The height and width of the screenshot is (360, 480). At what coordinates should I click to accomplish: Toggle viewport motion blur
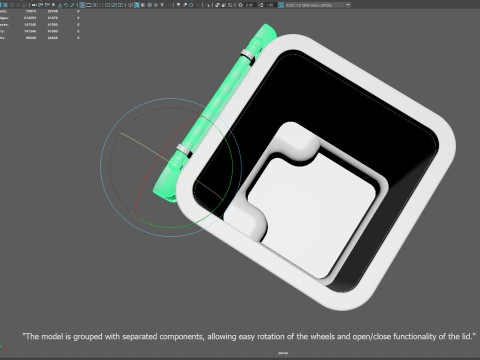(185, 5)
